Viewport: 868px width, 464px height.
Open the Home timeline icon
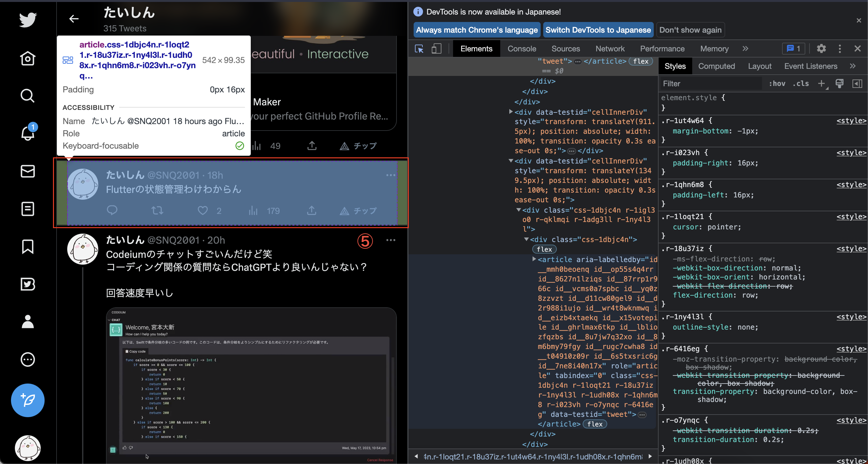(x=27, y=58)
